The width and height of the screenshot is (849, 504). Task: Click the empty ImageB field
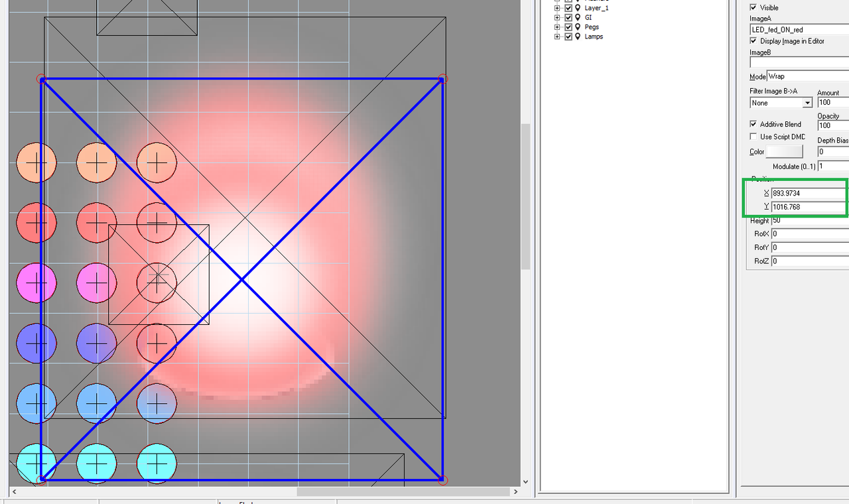coord(799,62)
